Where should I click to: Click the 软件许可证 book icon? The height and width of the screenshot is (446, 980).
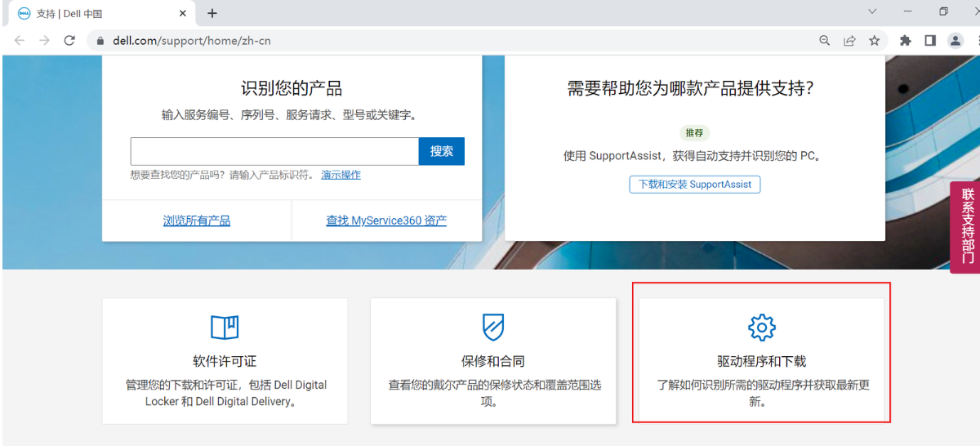click(225, 327)
